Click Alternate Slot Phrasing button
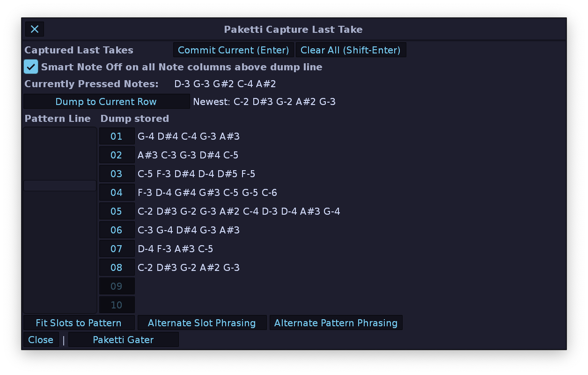The image size is (588, 375). [202, 323]
